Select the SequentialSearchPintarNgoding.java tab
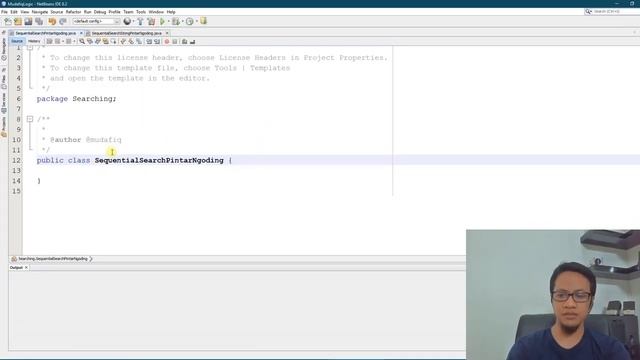This screenshot has width=640, height=360. [x=46, y=33]
